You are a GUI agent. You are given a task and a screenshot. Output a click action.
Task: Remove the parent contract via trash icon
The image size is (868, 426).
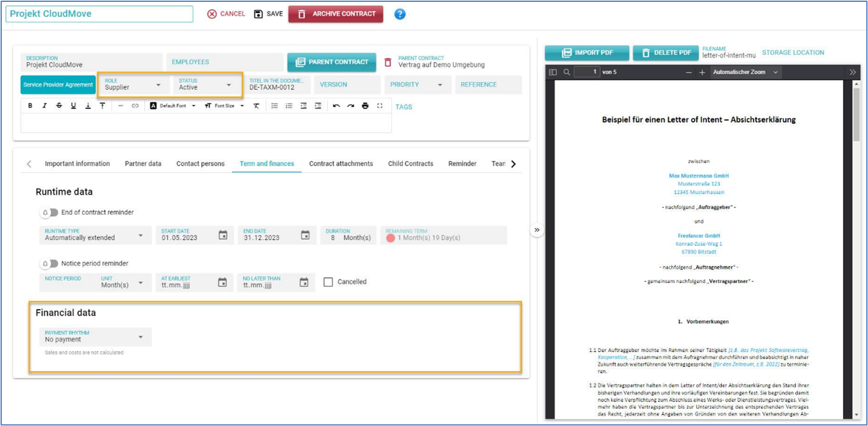point(388,62)
